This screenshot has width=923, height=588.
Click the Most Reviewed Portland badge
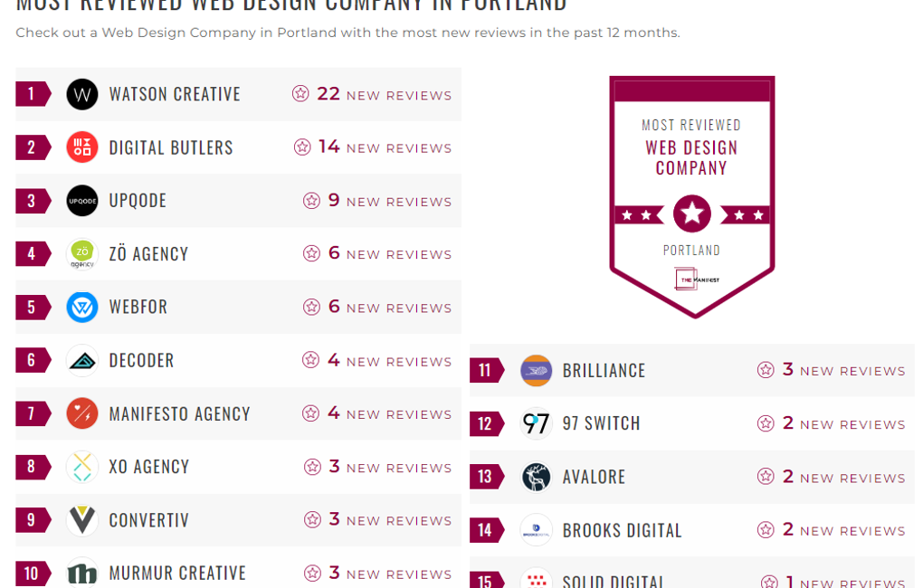point(692,196)
